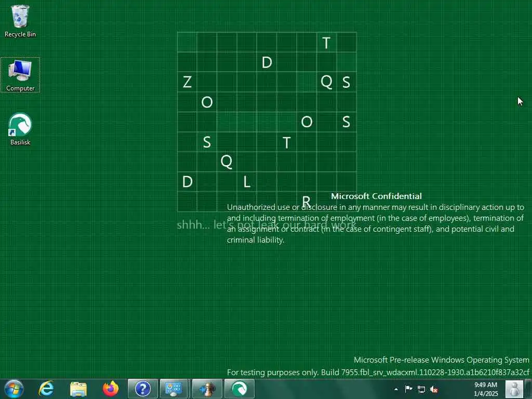Viewport: 532px width, 399px height.
Task: Switch to the Control Panel taskbar window
Action: coord(174,389)
